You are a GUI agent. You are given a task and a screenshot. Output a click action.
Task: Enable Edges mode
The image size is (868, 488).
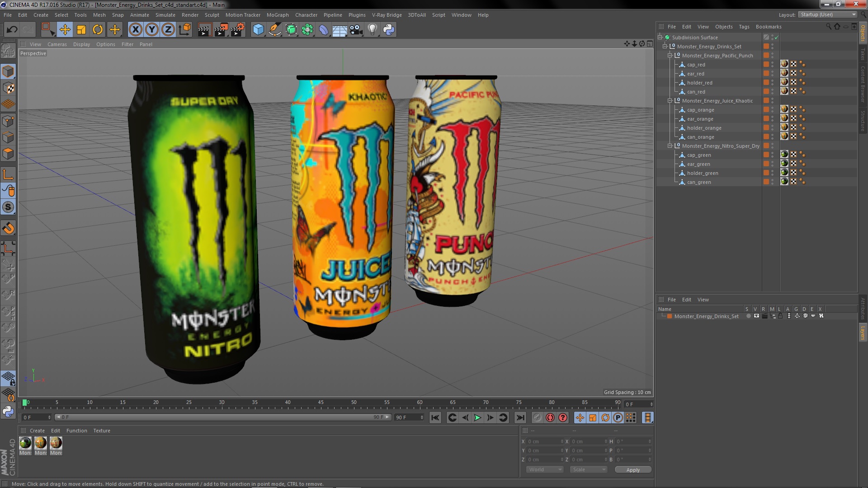click(x=8, y=137)
